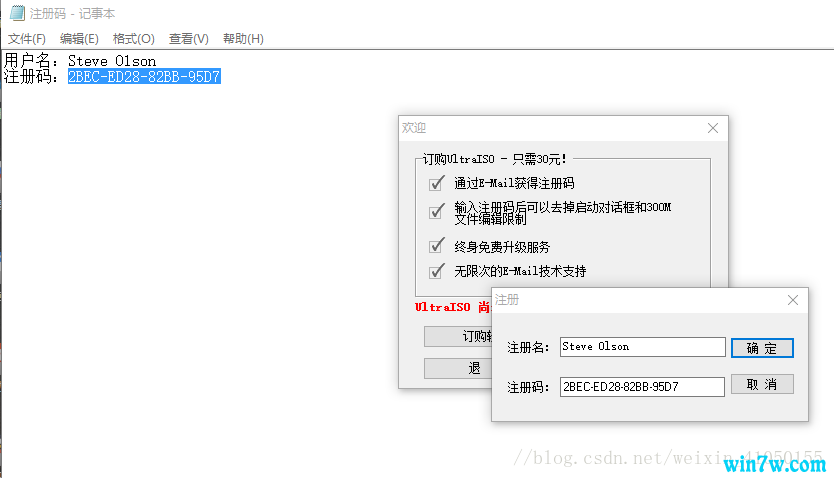The width and height of the screenshot is (834, 478).
Task: Open the 文件(F) menu
Action: coord(27,39)
